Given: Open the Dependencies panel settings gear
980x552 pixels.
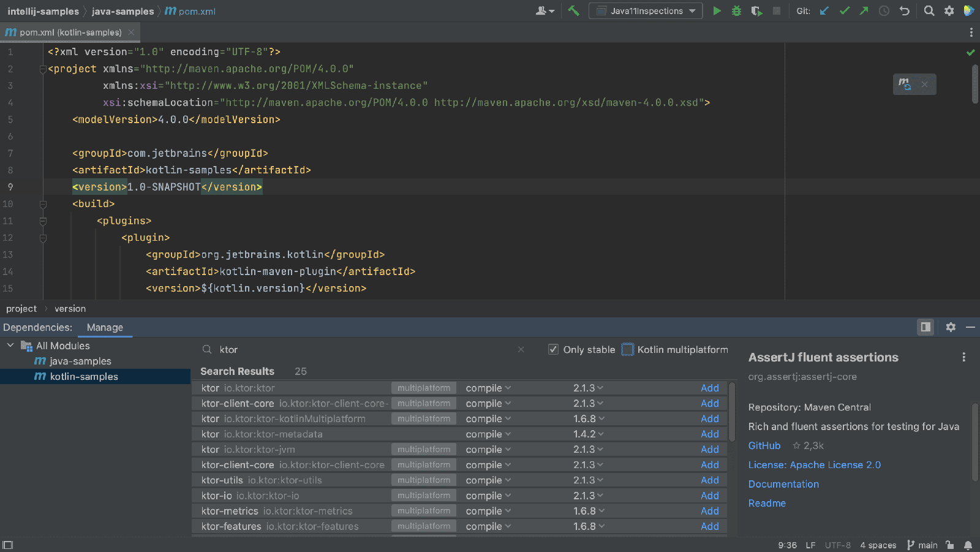Looking at the screenshot, I should (x=951, y=327).
